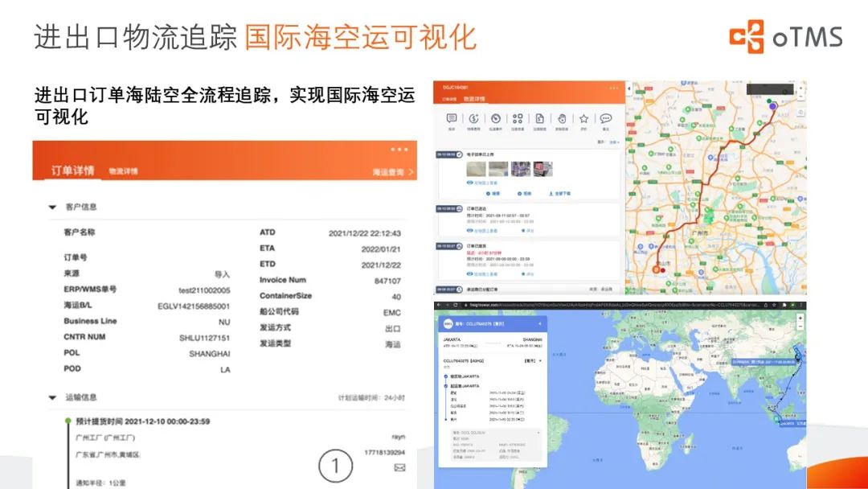Open the order document icon in the toolbar
This screenshot has width=868, height=489.
[x=540, y=118]
